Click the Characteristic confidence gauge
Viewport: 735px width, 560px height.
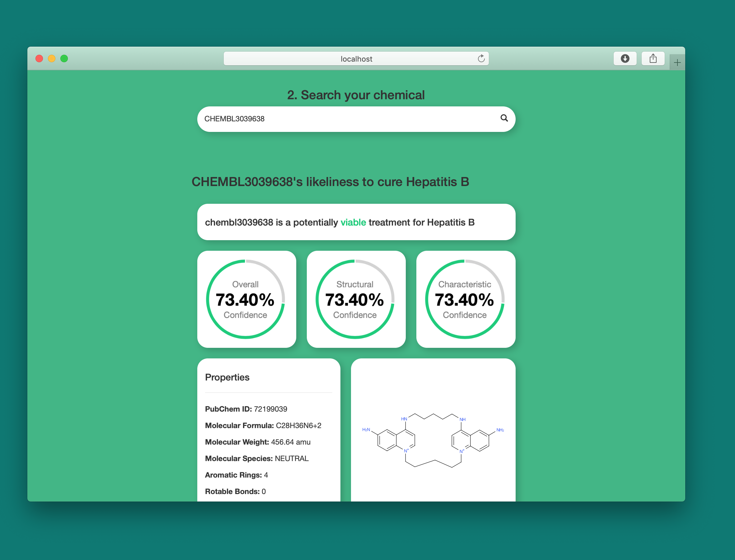(x=465, y=299)
